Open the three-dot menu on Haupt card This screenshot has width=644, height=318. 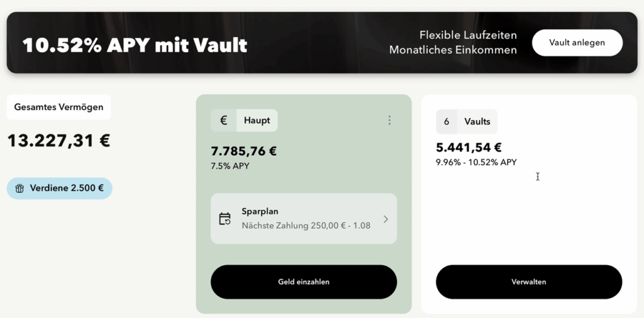click(389, 120)
